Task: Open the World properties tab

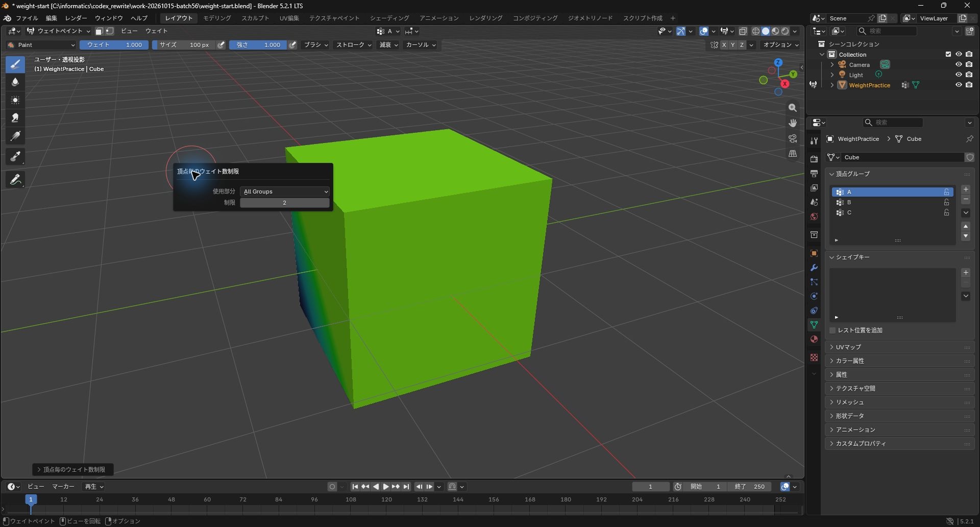Action: [814, 217]
